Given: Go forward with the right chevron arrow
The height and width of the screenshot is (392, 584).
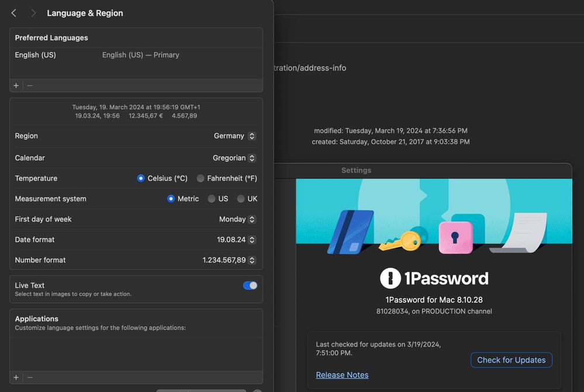Looking at the screenshot, I should tap(33, 13).
